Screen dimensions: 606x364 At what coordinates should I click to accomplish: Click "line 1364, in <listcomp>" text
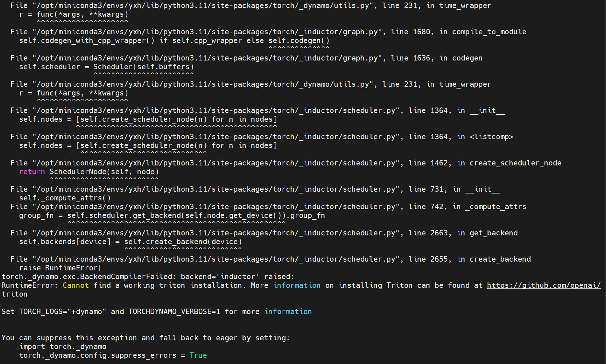(461, 137)
